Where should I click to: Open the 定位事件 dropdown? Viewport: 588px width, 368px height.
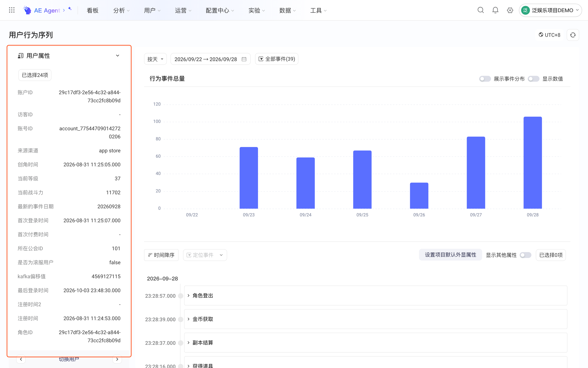click(205, 255)
